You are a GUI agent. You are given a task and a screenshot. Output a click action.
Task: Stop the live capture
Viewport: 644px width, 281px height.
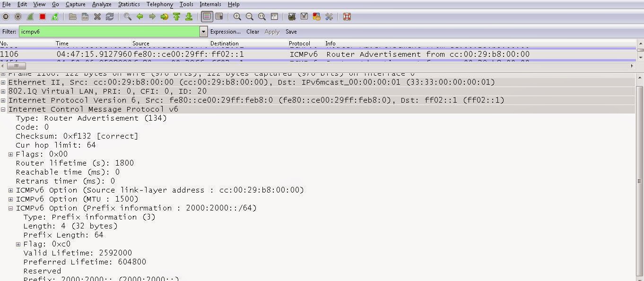[x=42, y=17]
